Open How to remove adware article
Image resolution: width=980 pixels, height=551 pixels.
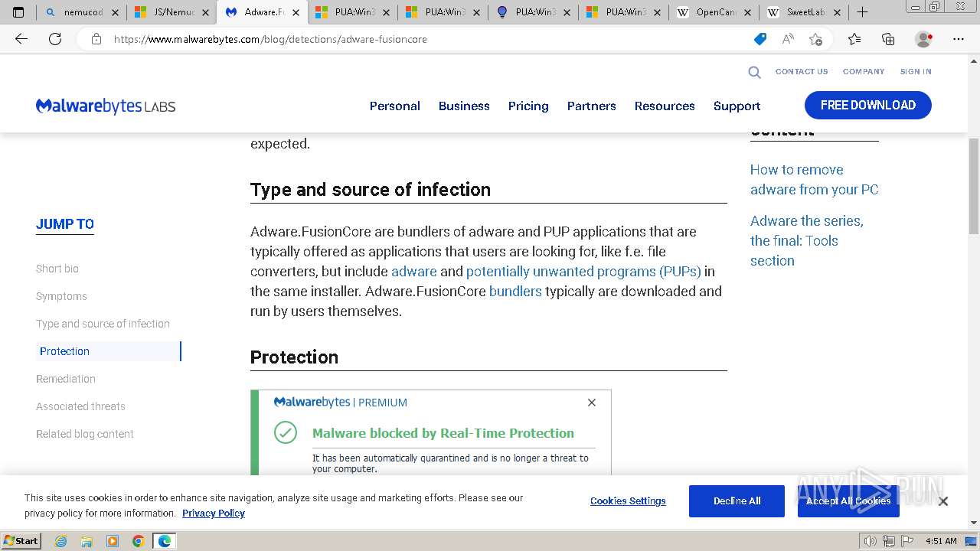coord(815,180)
